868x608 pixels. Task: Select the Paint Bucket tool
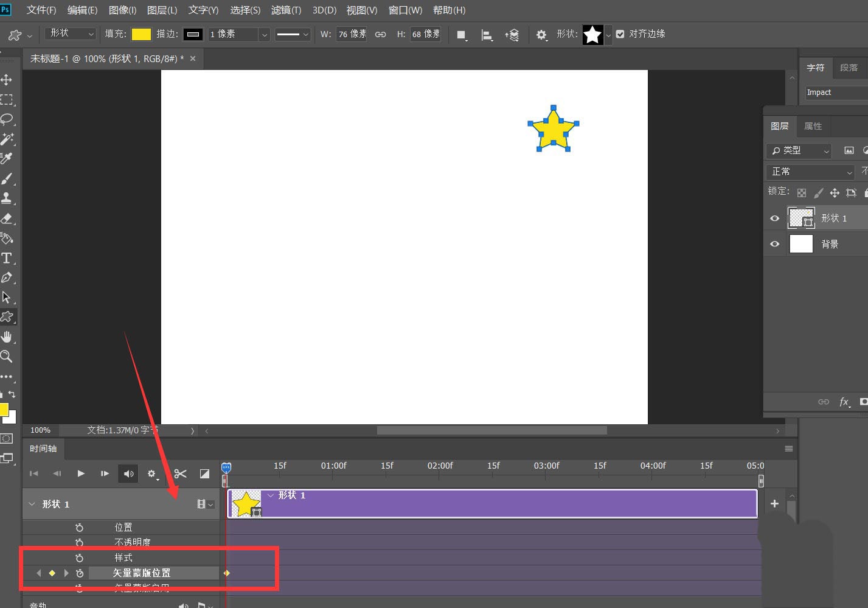(x=7, y=238)
